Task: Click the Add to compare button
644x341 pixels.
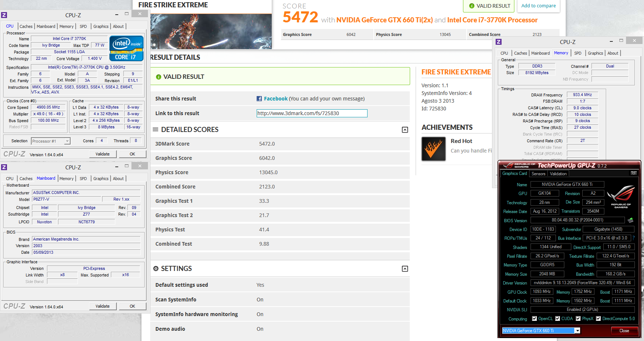Action: 539,6
